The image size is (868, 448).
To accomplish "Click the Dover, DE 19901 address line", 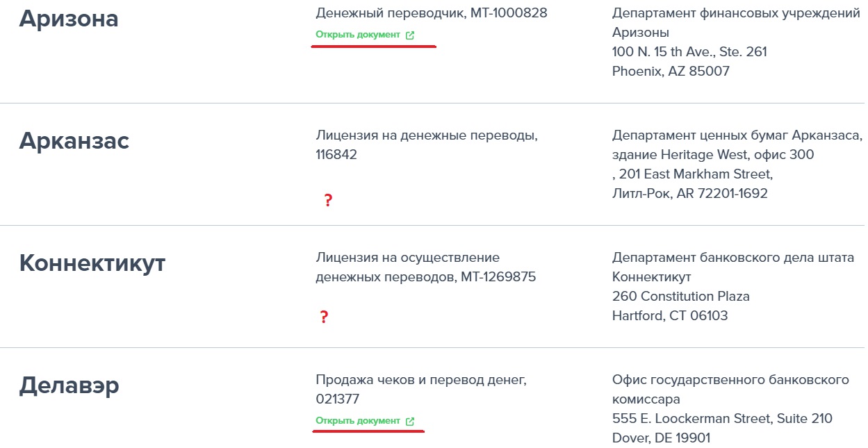I will click(661, 438).
